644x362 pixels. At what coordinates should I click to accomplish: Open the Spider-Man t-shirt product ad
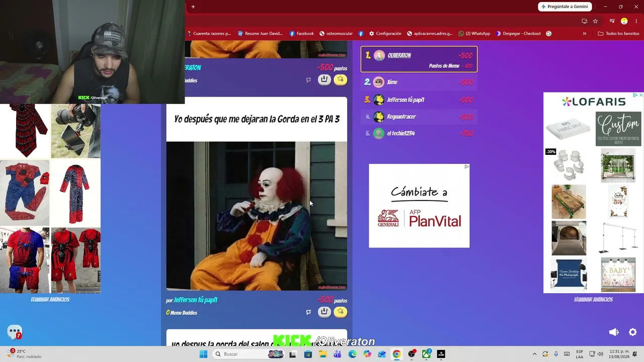25,259
